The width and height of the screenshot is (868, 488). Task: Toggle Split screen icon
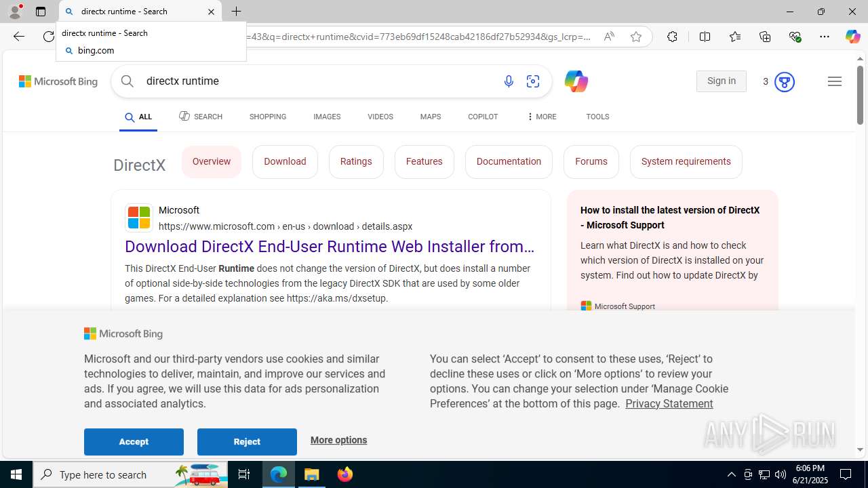[705, 37]
